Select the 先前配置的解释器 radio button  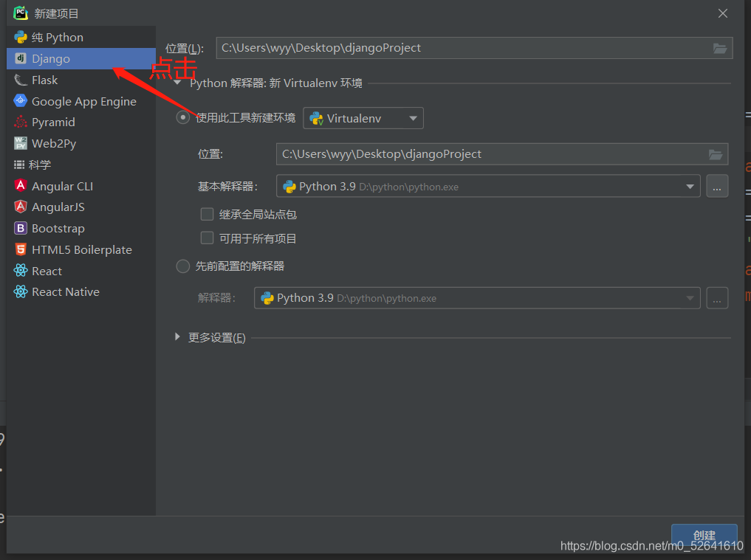pos(183,266)
